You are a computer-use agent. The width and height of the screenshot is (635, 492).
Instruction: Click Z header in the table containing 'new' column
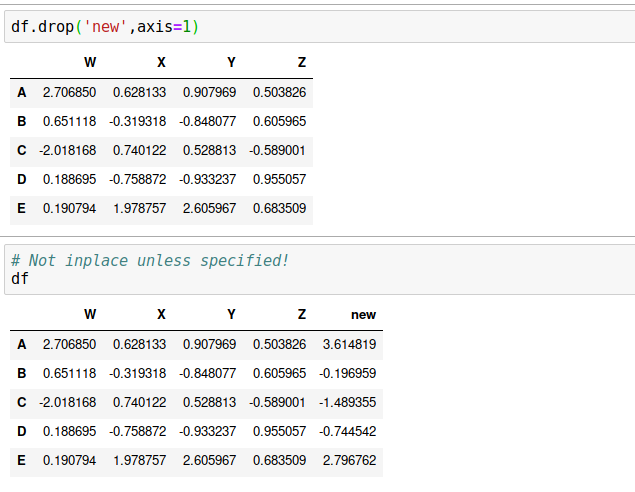coord(301,314)
